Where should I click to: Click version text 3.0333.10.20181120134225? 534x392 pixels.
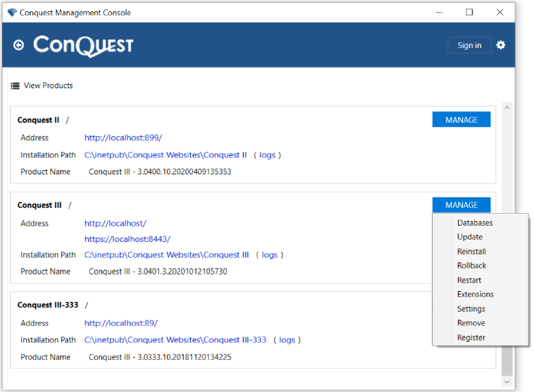(184, 357)
